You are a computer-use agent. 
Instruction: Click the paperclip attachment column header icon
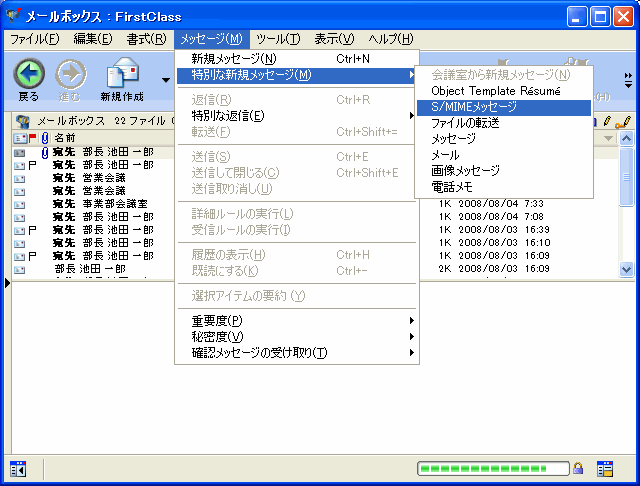44,137
